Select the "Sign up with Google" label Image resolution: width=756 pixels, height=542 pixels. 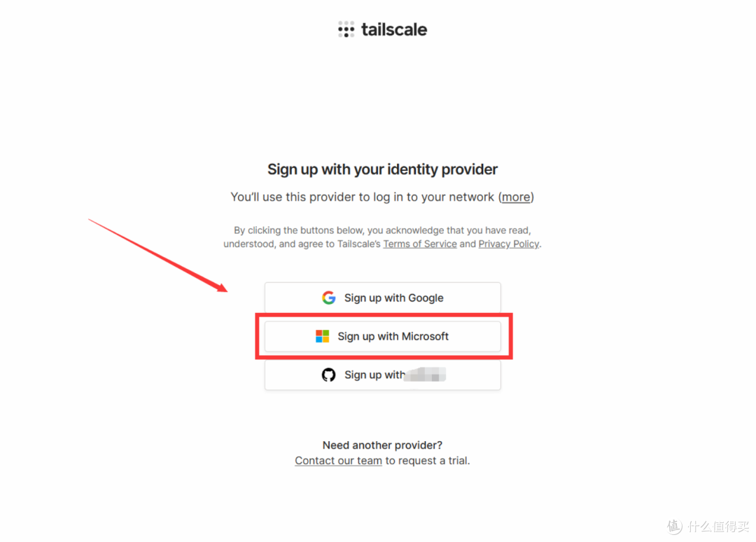point(394,298)
